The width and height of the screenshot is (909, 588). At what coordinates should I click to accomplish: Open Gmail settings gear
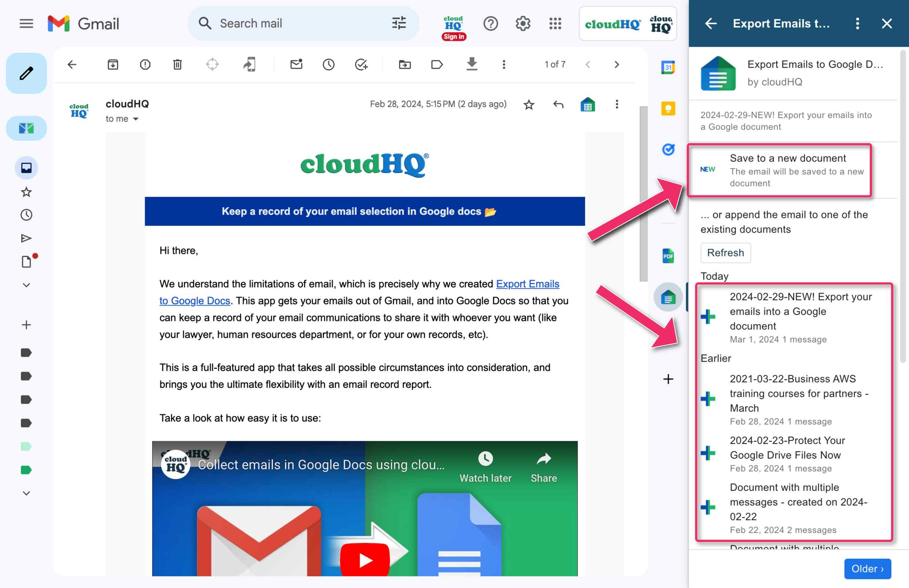pyautogui.click(x=522, y=24)
